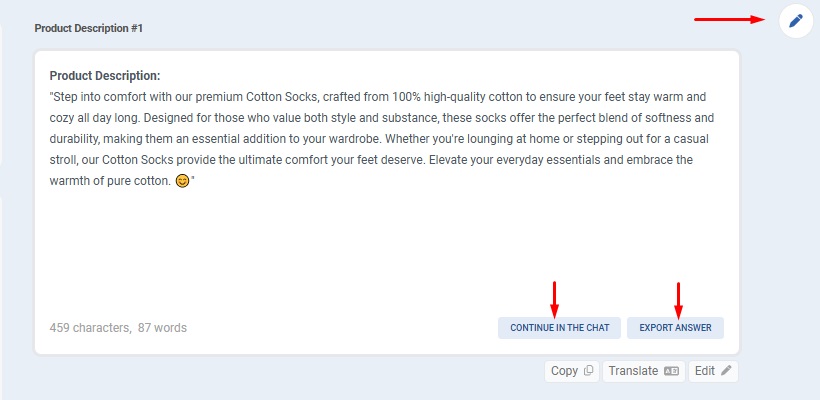The width and height of the screenshot is (820, 400).
Task: Click the 459 characters, 87 words counter
Action: click(x=118, y=328)
